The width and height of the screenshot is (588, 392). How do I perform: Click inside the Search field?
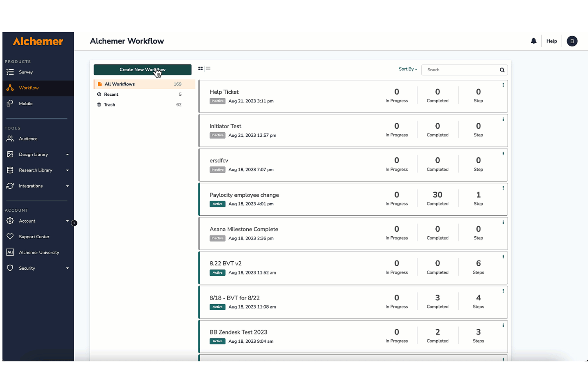457,70
